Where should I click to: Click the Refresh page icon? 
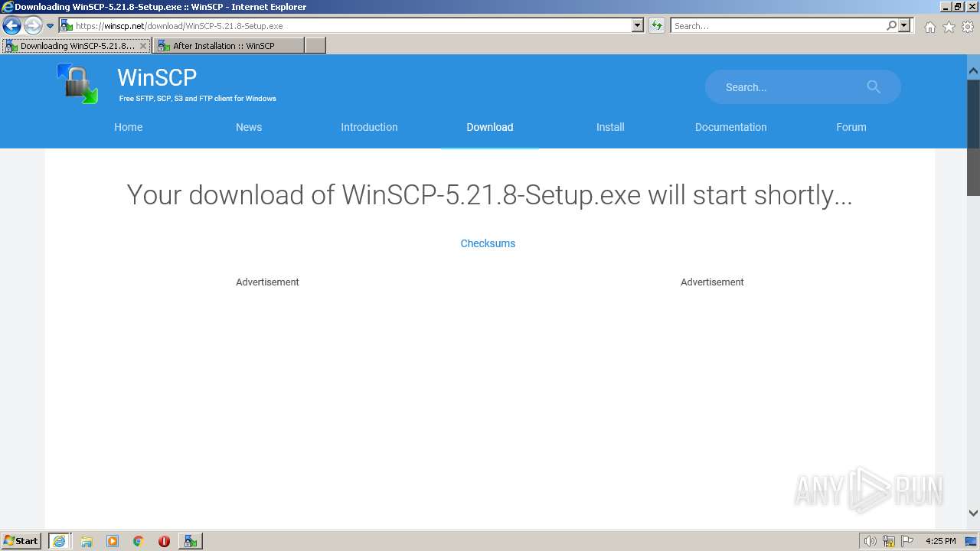point(656,26)
